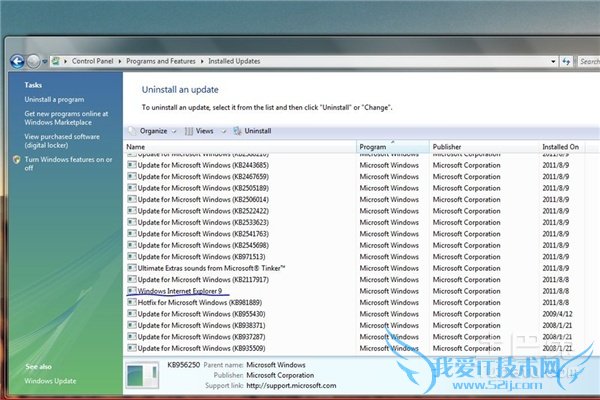Open Get new programs online at Windows Marketplace
600x400 pixels.
(x=66, y=118)
